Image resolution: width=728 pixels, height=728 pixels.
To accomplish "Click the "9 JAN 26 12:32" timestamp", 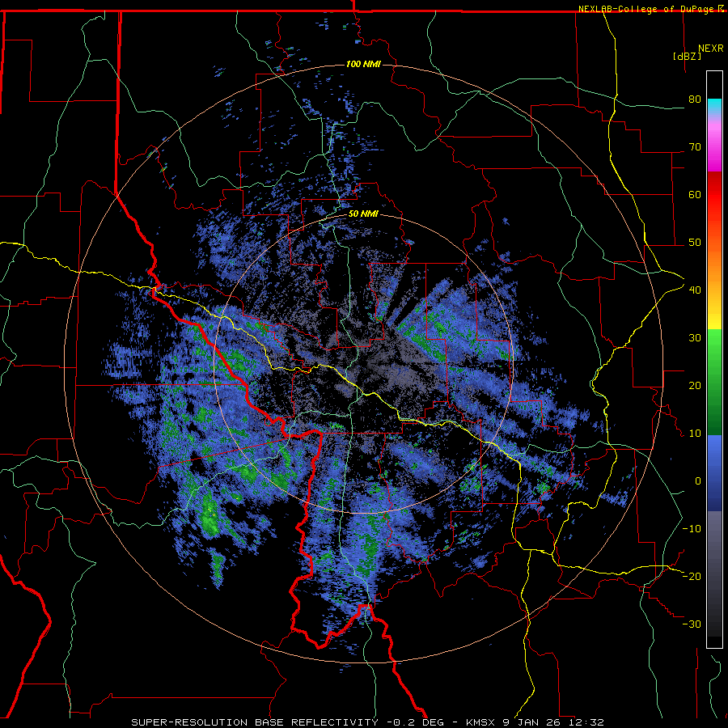I will pos(552,722).
